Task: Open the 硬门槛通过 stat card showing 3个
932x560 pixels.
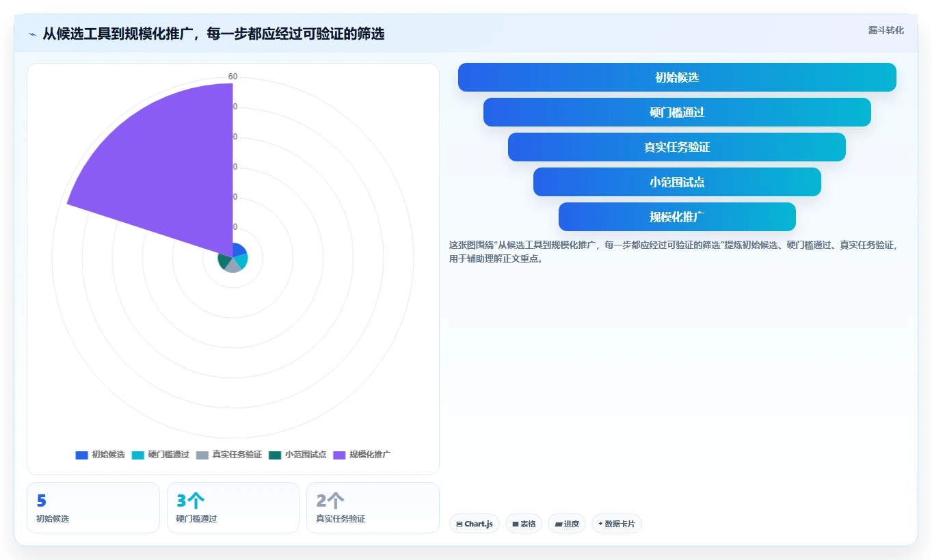Action: (x=233, y=507)
